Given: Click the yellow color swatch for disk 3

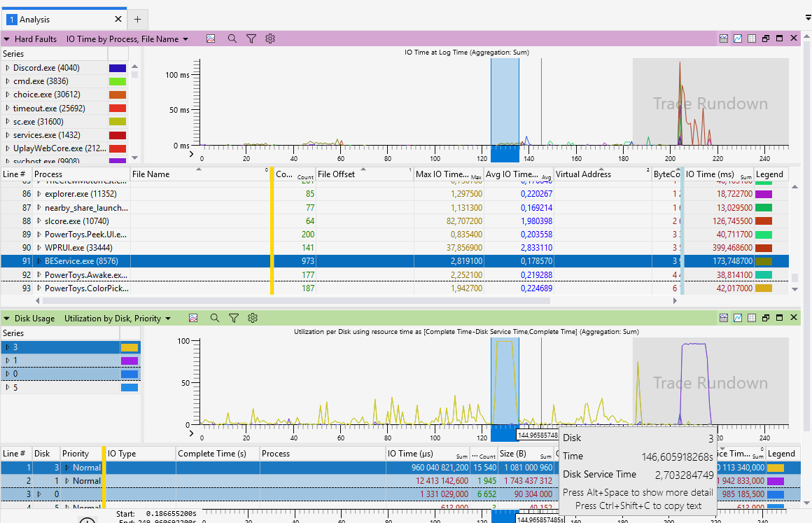Looking at the screenshot, I should click(129, 347).
